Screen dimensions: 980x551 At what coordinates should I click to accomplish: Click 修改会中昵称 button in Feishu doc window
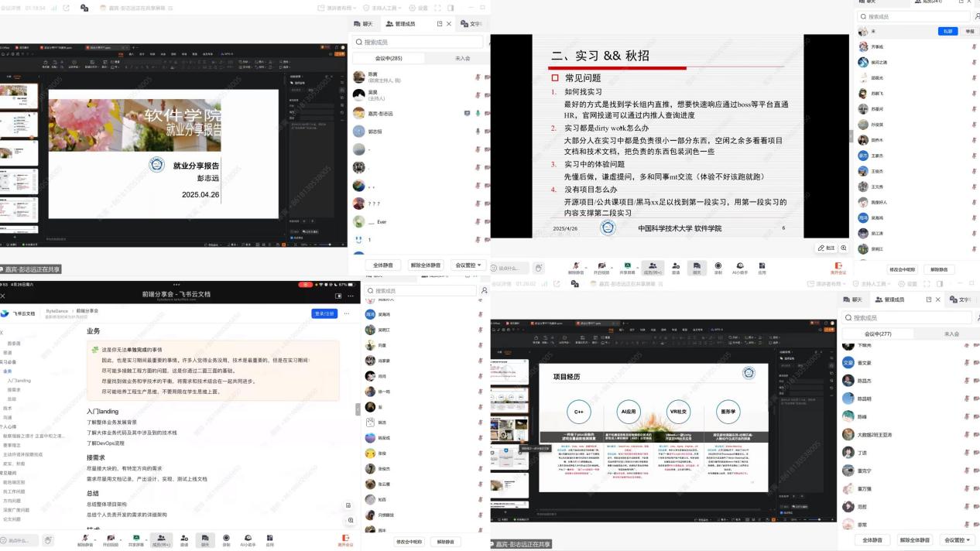409,542
